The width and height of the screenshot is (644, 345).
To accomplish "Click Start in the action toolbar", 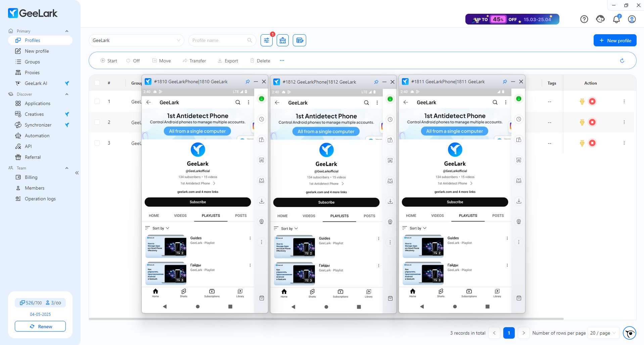I will 109,61.
